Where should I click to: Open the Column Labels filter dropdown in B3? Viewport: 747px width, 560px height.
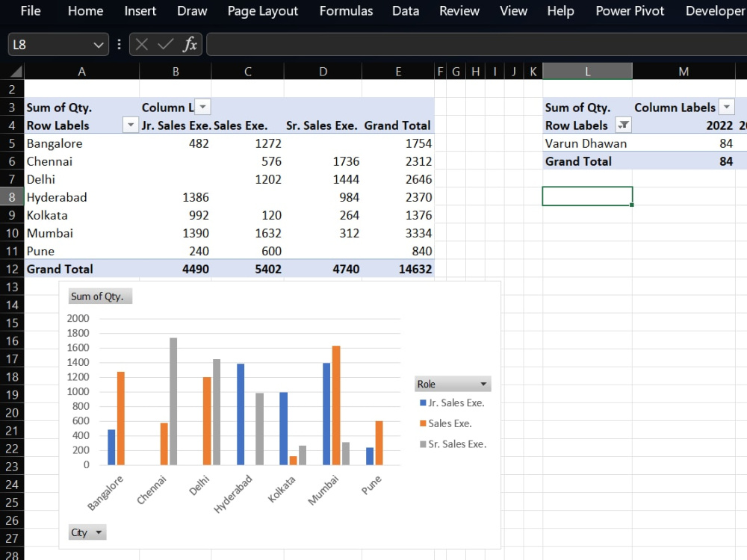click(203, 107)
